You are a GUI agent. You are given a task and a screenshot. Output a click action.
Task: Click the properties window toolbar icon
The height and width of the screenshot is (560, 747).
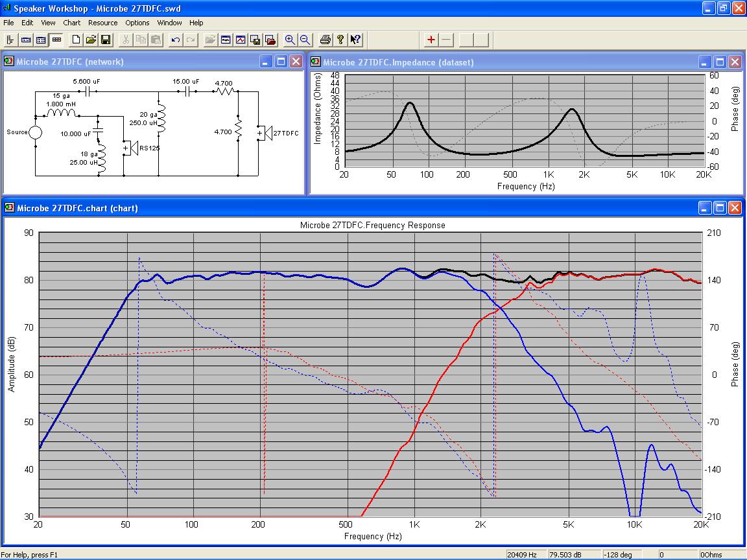[x=226, y=40]
